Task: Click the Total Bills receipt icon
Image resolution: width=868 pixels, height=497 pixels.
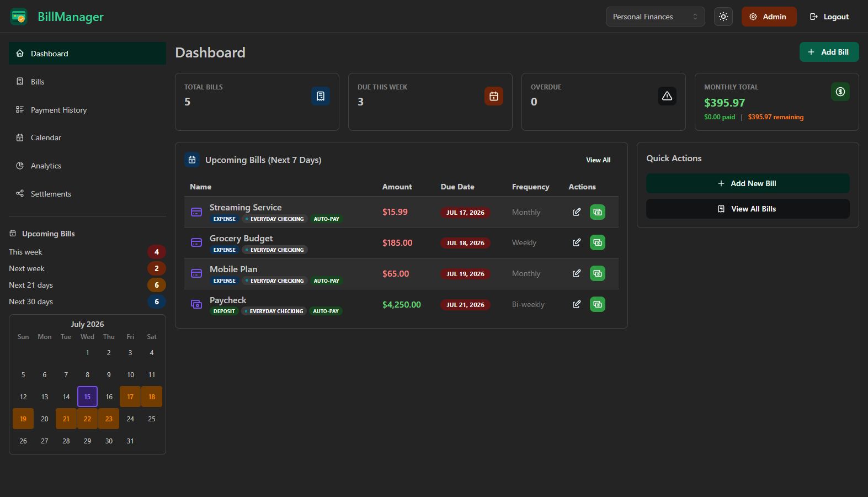Action: click(x=321, y=96)
